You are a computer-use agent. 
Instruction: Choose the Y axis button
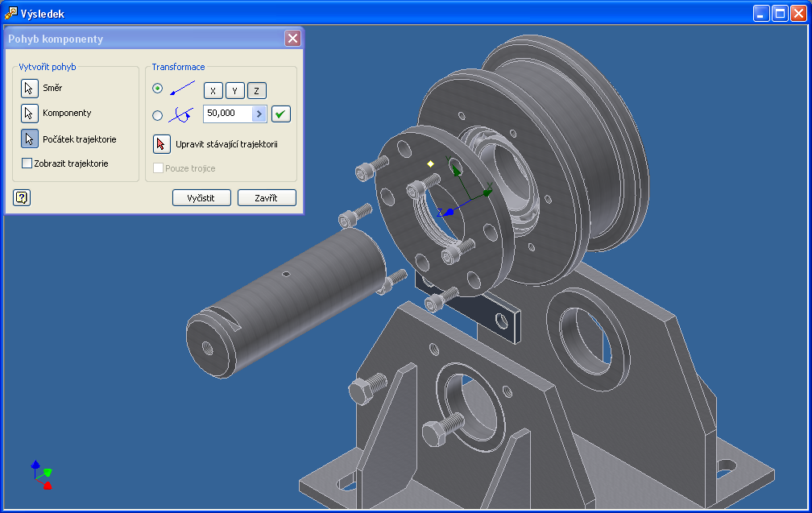234,91
